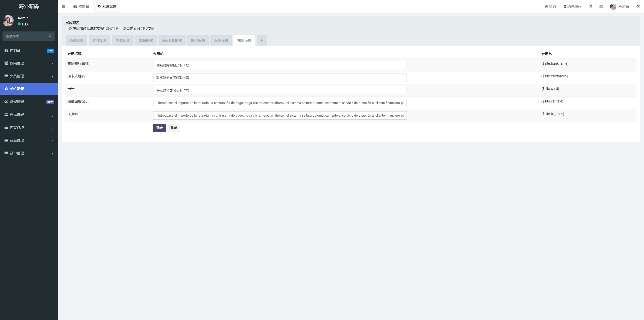Toggle fullscreen with the expand icon
644x320 pixels.
(601, 6)
